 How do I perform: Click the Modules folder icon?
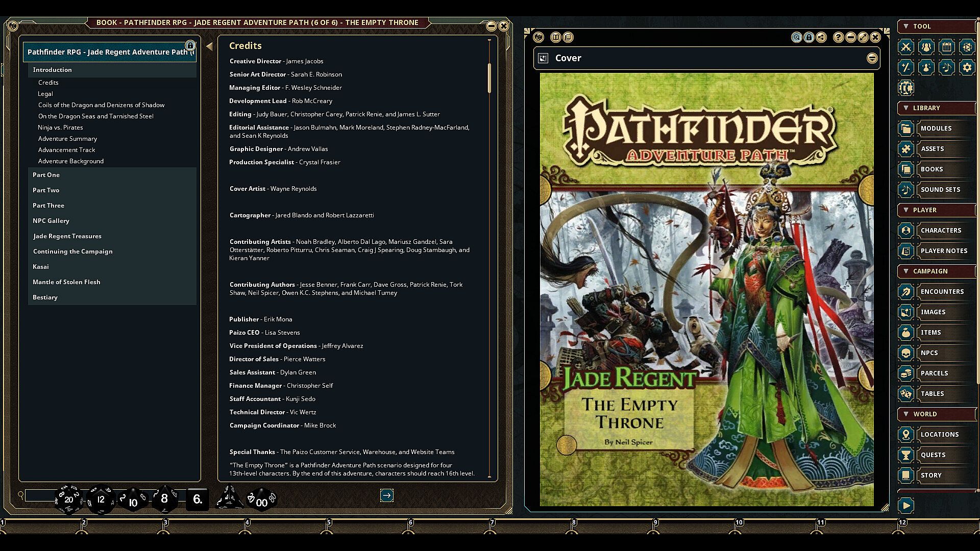point(906,129)
